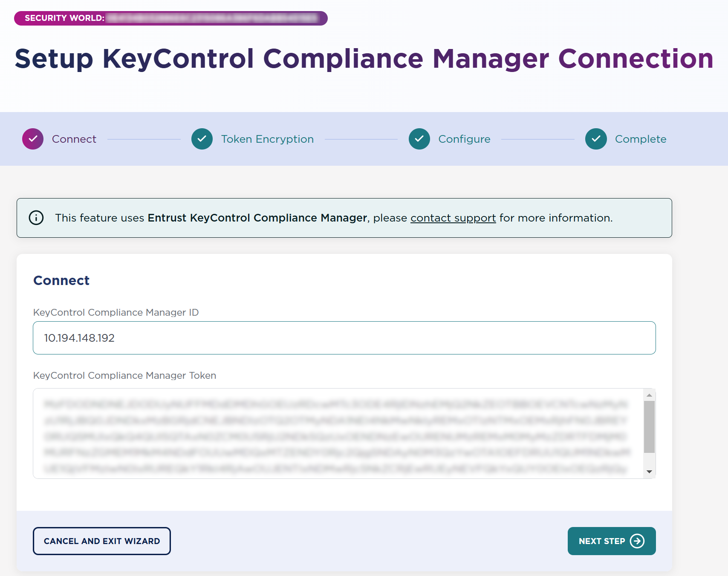728x576 pixels.
Task: Click the KeyControl Compliance Manager Token label
Action: pos(125,375)
